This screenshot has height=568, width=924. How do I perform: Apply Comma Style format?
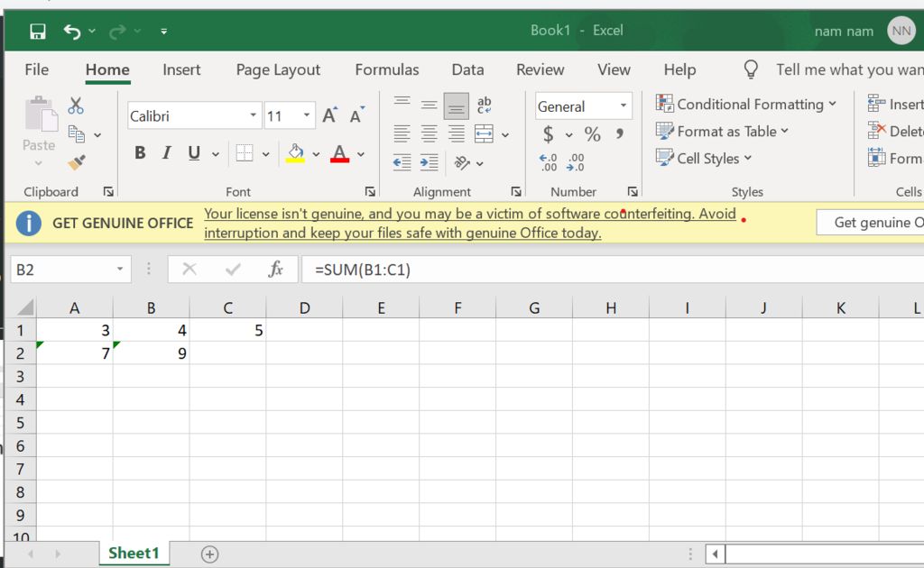[619, 133]
